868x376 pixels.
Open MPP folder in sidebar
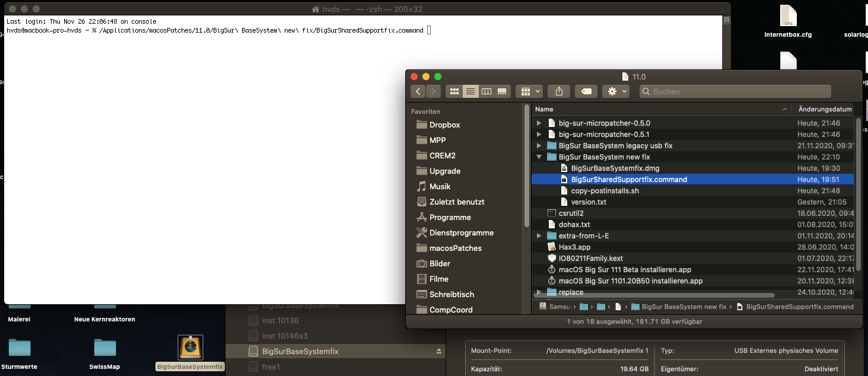tap(437, 140)
